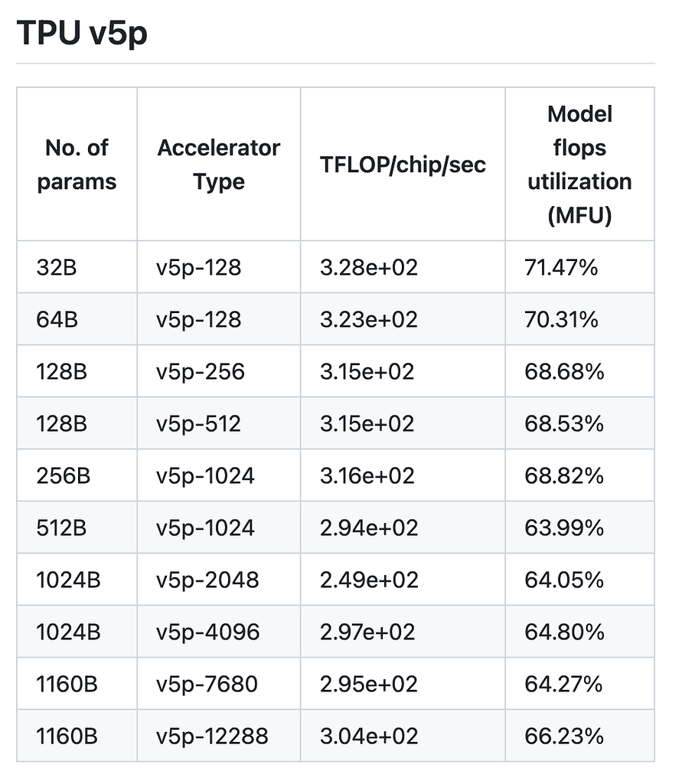Click the No. of params column header
The width and height of the screenshot is (682, 784).
(77, 165)
